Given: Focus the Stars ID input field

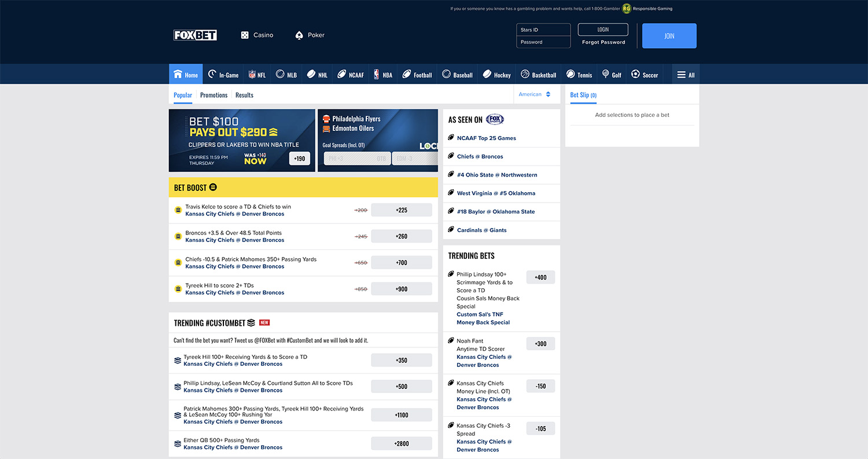Looking at the screenshot, I should (x=543, y=30).
